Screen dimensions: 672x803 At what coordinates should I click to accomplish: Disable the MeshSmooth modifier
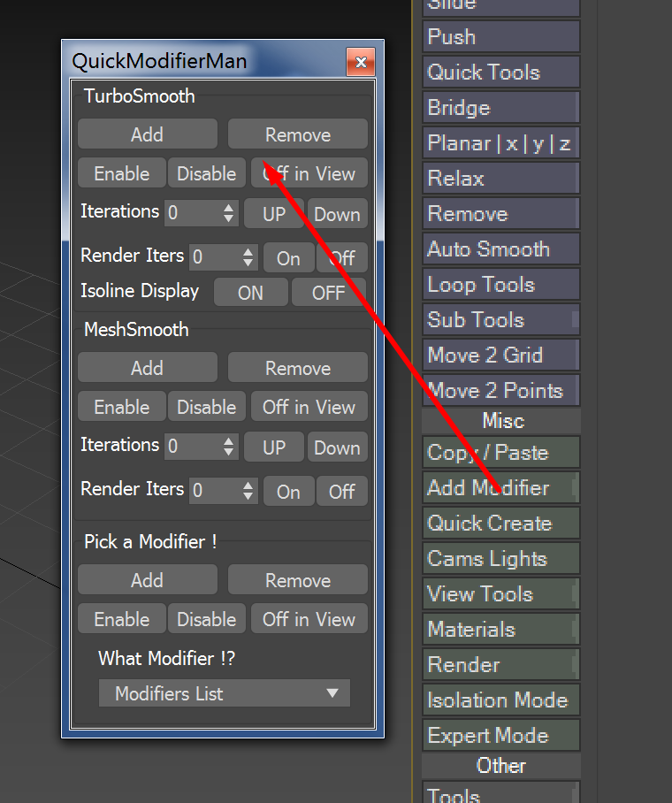(207, 407)
